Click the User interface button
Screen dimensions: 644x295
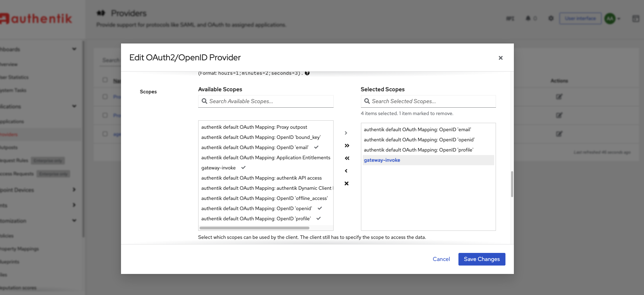(x=581, y=18)
